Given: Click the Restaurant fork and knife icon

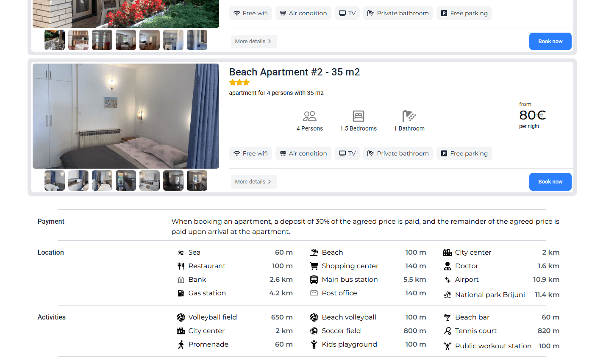Looking at the screenshot, I should 181,266.
